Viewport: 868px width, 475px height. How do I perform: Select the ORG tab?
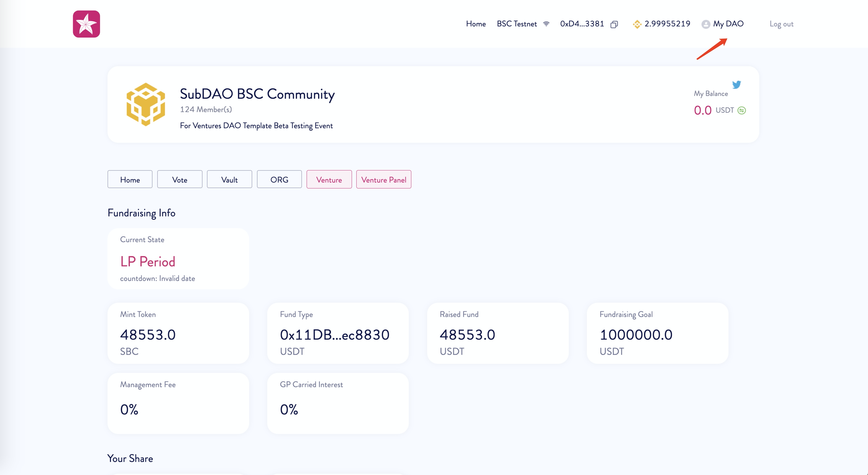point(279,179)
